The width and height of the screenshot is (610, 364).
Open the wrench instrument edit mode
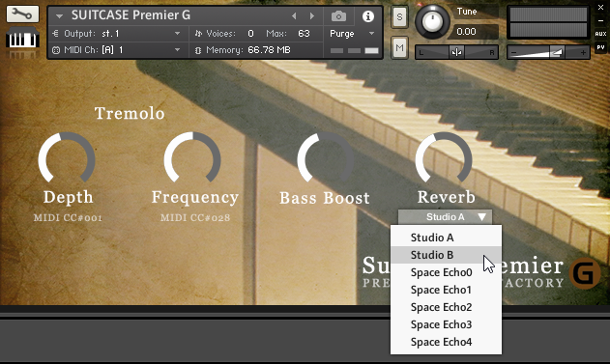22,14
